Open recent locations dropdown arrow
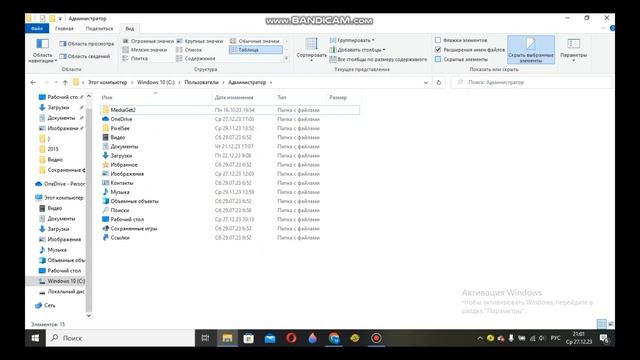Image resolution: width=640 pixels, height=360 pixels. (x=56, y=82)
